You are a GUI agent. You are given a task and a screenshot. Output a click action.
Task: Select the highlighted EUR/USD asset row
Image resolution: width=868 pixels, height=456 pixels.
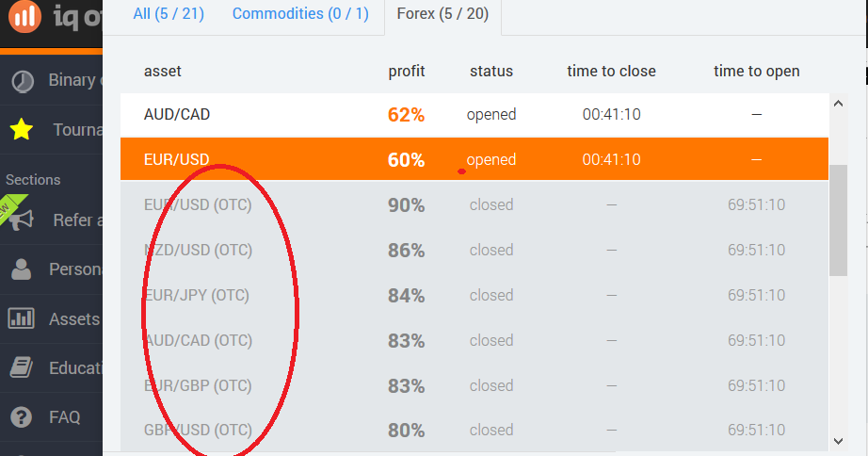(474, 159)
